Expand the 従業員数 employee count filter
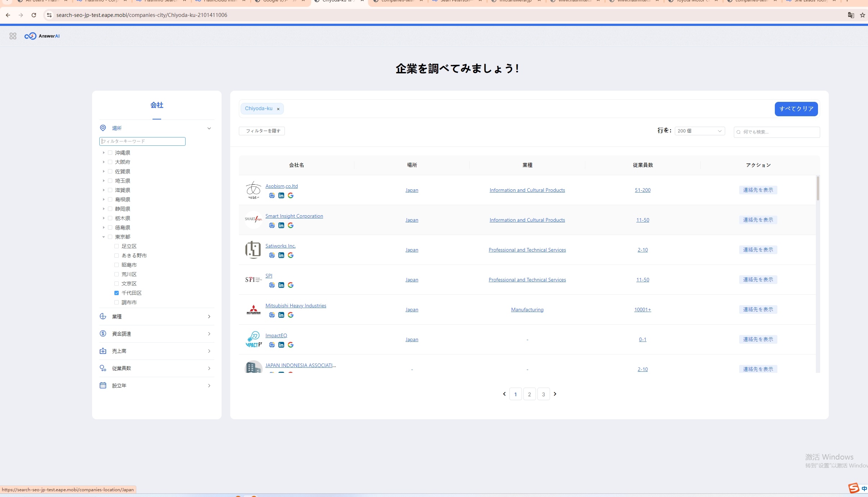 point(157,369)
